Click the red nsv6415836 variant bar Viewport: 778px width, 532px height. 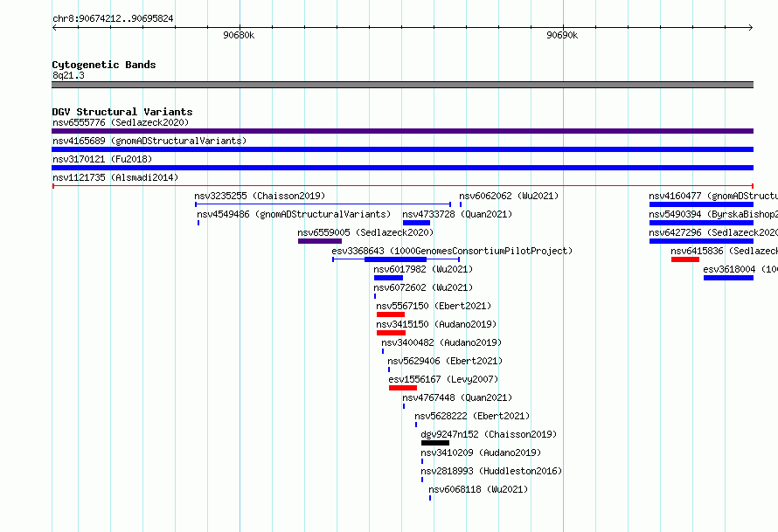click(685, 259)
